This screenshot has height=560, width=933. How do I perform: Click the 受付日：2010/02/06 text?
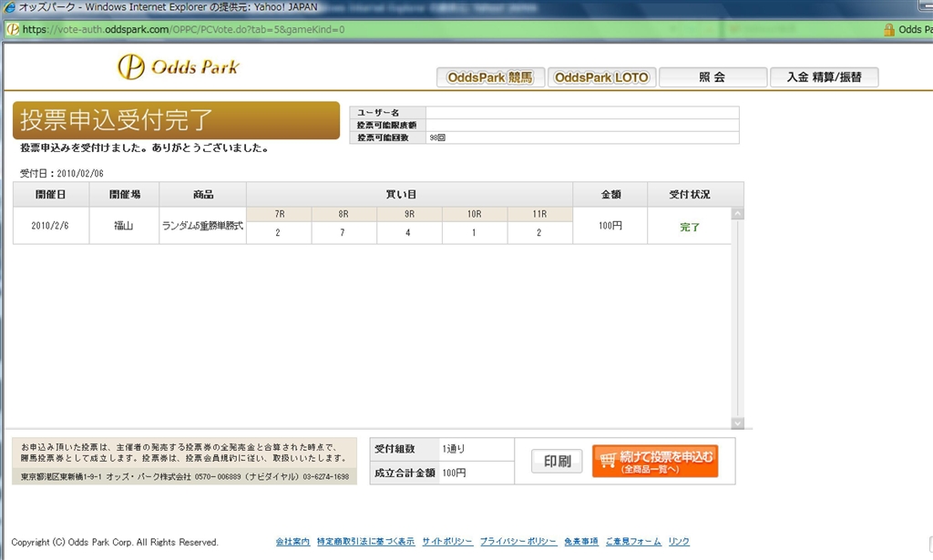[62, 174]
